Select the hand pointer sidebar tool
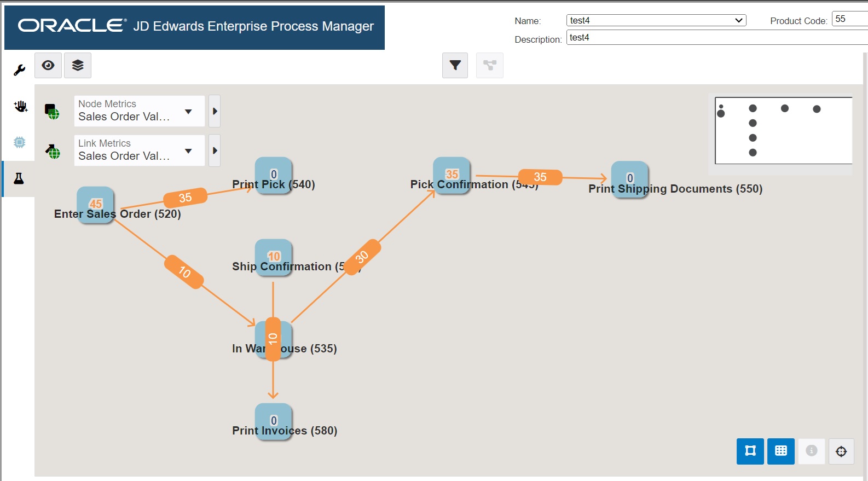 coord(20,106)
